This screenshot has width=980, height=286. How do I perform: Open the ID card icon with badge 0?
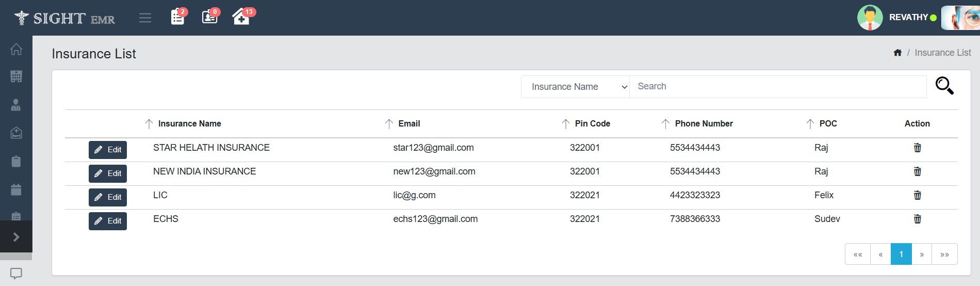pyautogui.click(x=209, y=17)
